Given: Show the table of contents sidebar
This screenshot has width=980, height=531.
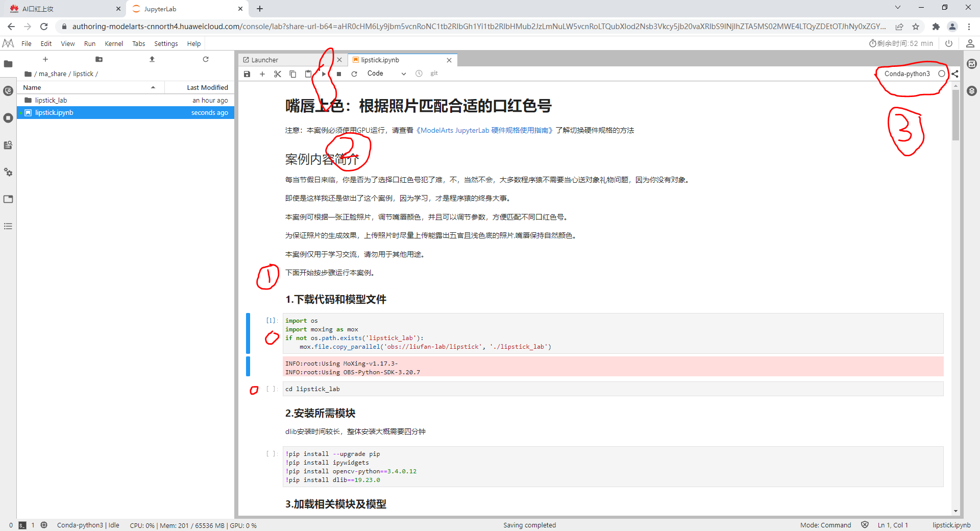Looking at the screenshot, I should (8, 226).
